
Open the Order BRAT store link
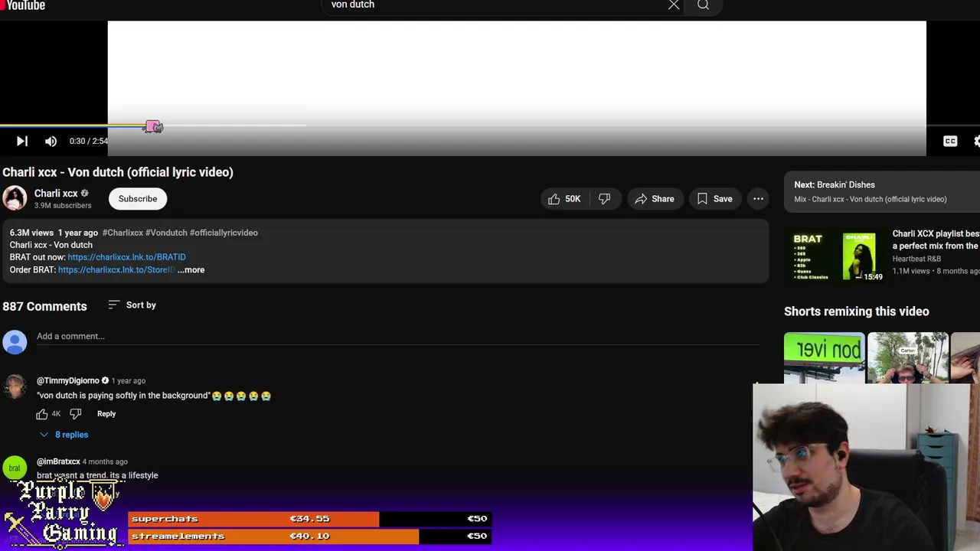(x=116, y=269)
